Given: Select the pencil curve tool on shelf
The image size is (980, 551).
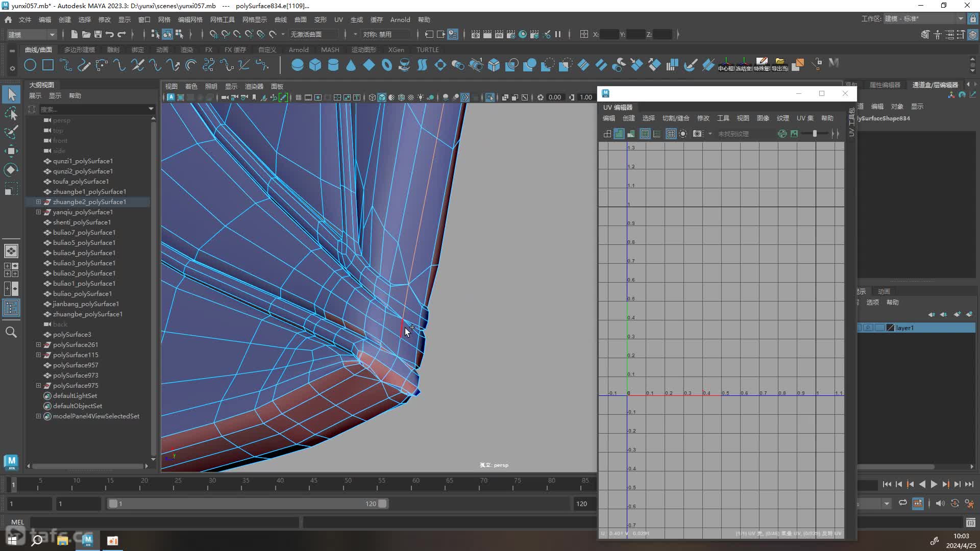Looking at the screenshot, I should [x=84, y=65].
